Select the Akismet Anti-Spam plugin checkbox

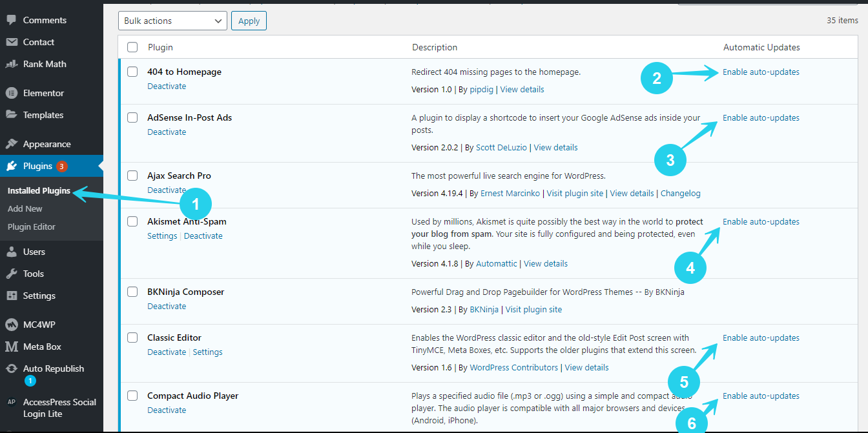132,221
